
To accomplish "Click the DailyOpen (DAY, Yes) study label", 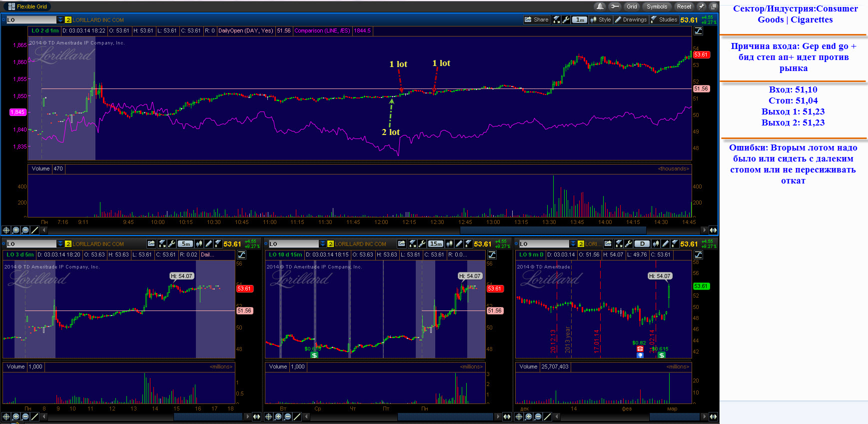I will [x=246, y=30].
